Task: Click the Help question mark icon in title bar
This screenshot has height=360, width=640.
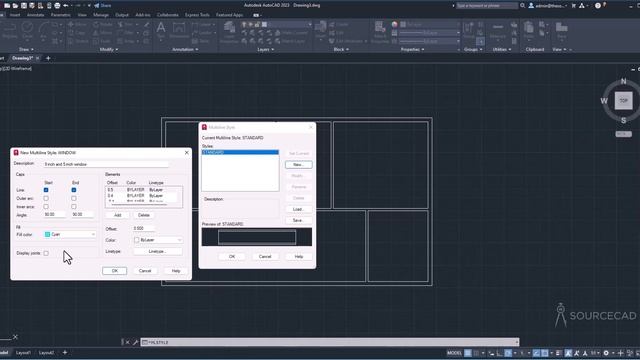Action: (598, 6)
